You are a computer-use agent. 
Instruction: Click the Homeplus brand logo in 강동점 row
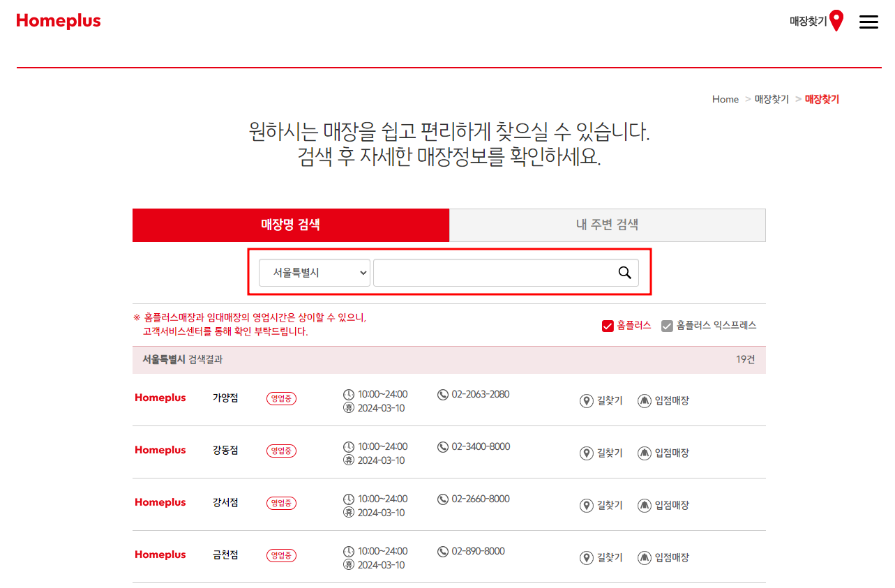(160, 450)
